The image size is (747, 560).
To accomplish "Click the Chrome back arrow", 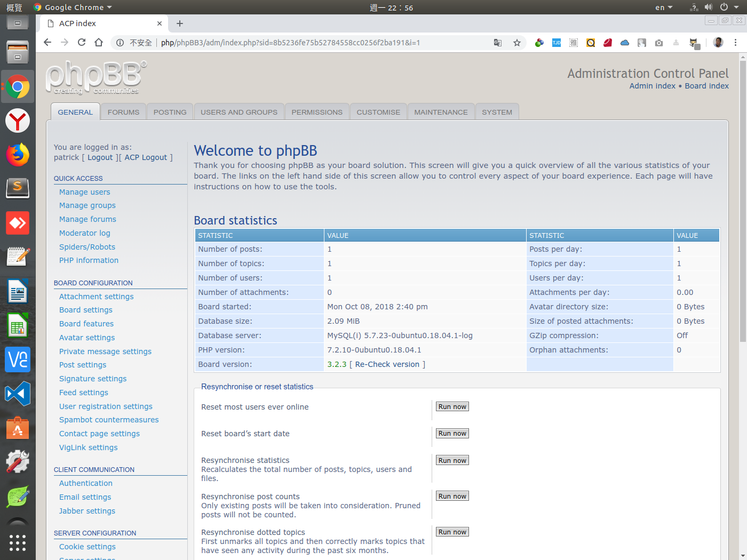I will [x=47, y=43].
